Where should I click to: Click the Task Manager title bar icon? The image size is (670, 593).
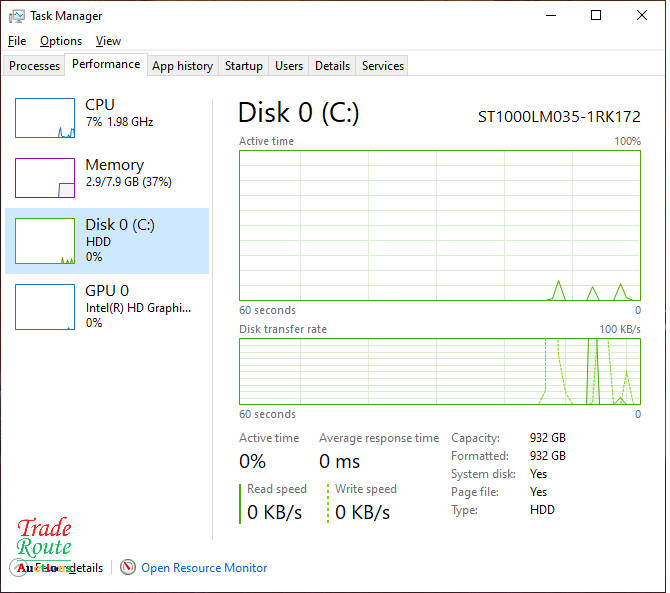(16, 16)
